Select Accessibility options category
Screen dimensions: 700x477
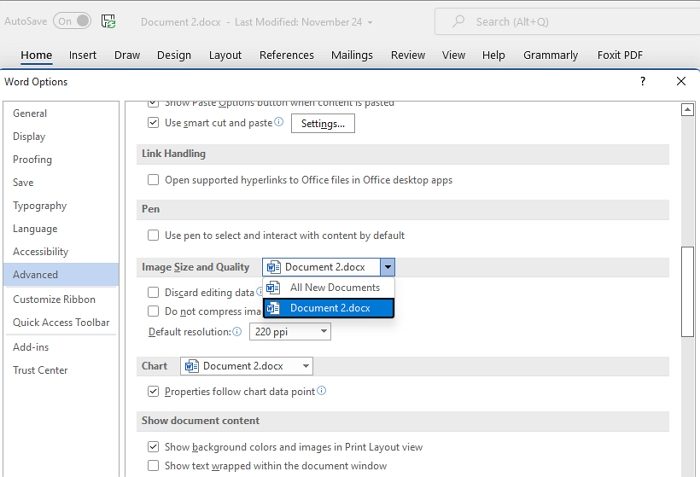(61, 251)
